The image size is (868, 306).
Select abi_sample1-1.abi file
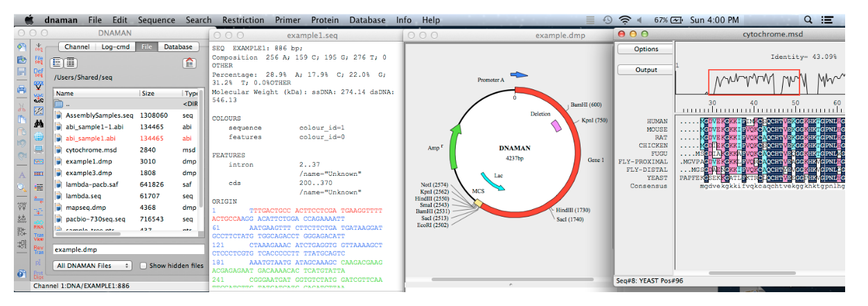pyautogui.click(x=126, y=127)
